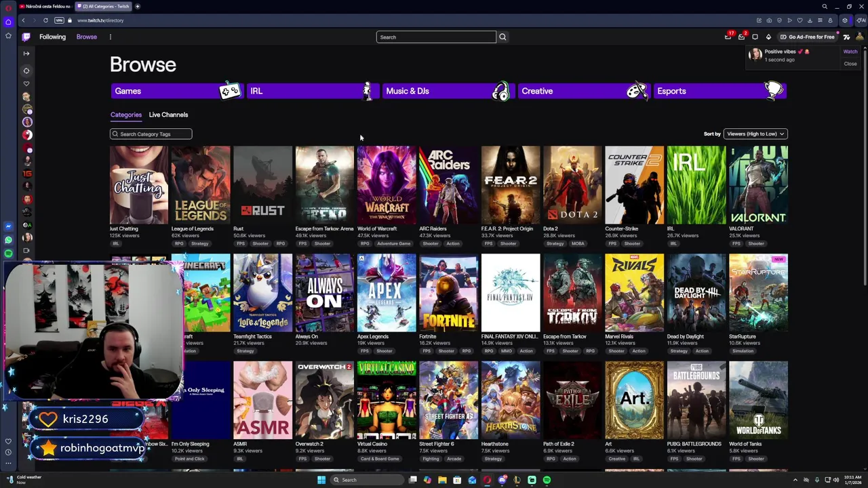Click the Dota 2 title link
This screenshot has width=868, height=488.
click(x=551, y=228)
